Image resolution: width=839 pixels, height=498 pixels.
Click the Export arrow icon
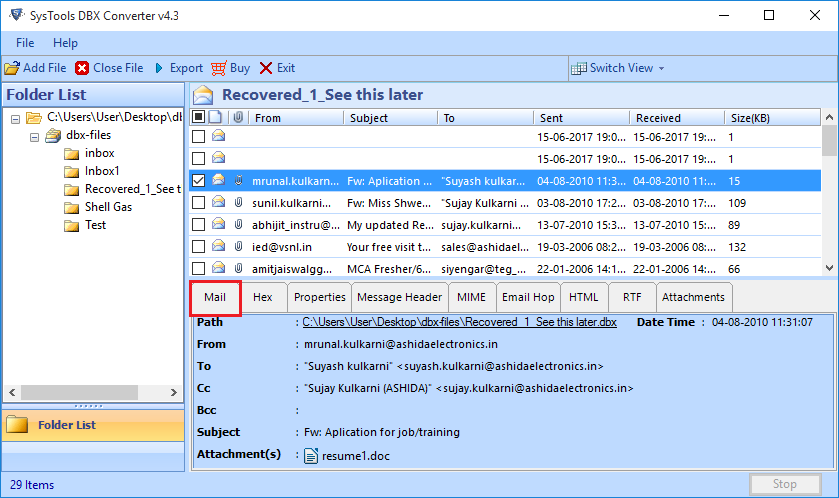pyautogui.click(x=159, y=68)
